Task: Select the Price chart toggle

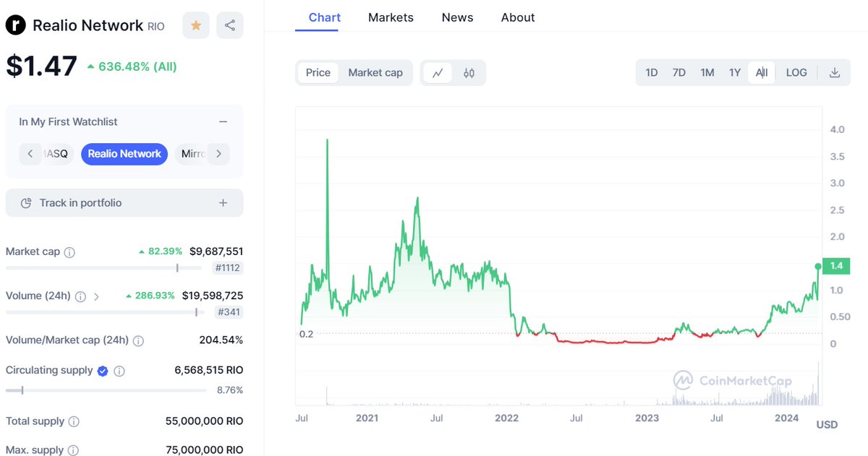Action: (x=318, y=72)
